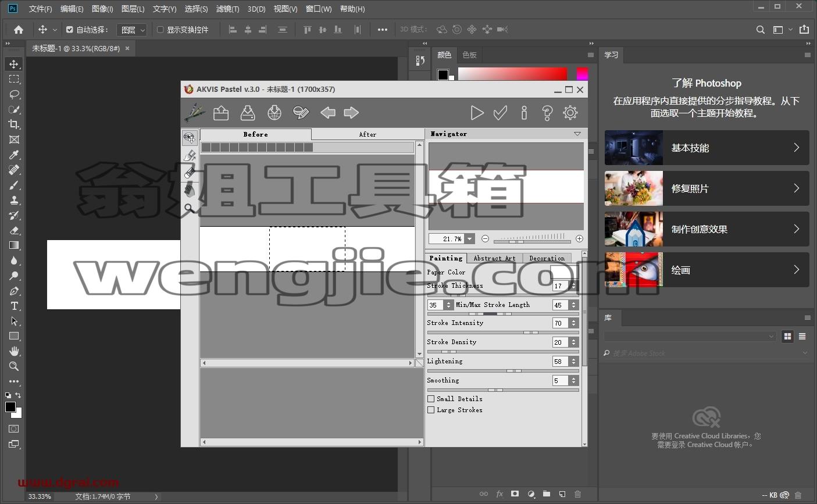The image size is (817, 504).
Task: Select AKVIS zoom magnifier tool
Action: pyautogui.click(x=190, y=208)
